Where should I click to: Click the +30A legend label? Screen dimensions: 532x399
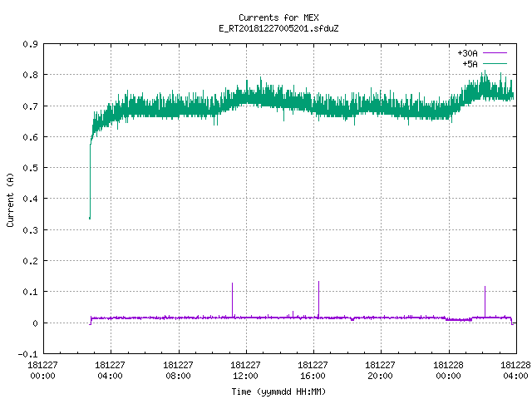point(467,53)
